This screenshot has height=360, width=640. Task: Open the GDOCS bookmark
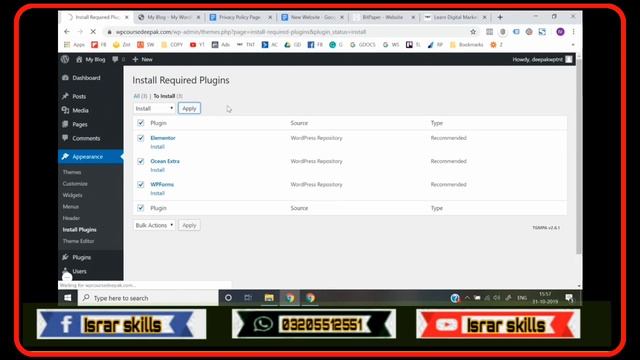(362, 44)
